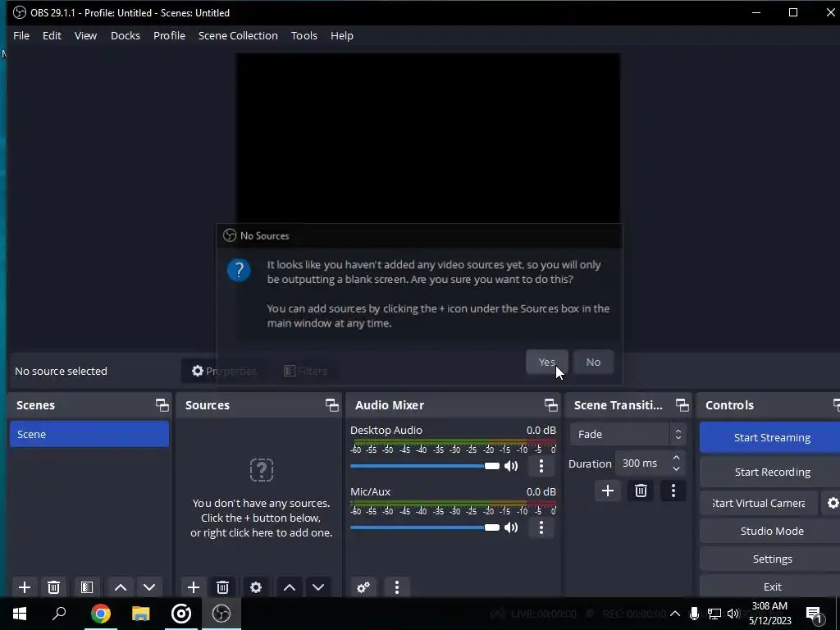840x630 pixels.
Task: Open Google Chrome from taskbar
Action: click(x=101, y=614)
